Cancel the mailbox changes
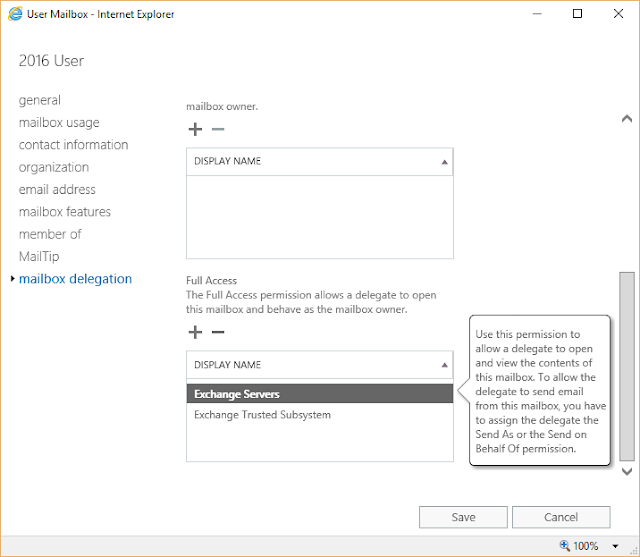The image size is (640, 557). [561, 517]
